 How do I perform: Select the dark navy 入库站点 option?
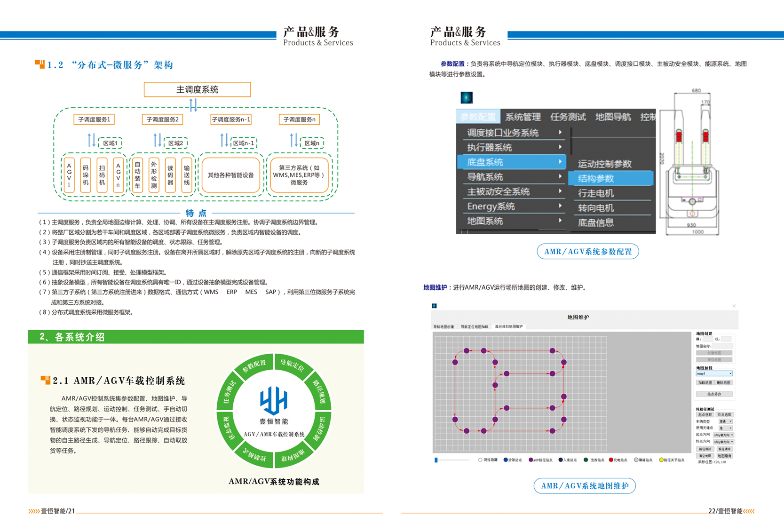click(x=560, y=460)
